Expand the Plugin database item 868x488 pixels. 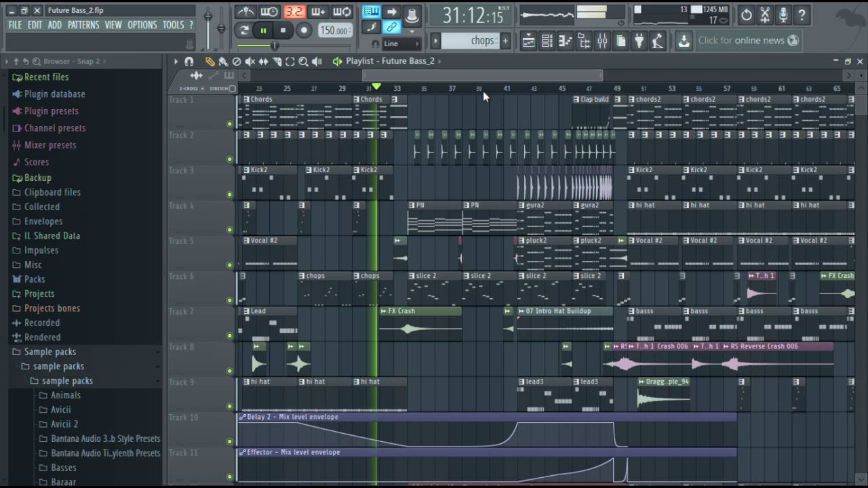coord(54,94)
